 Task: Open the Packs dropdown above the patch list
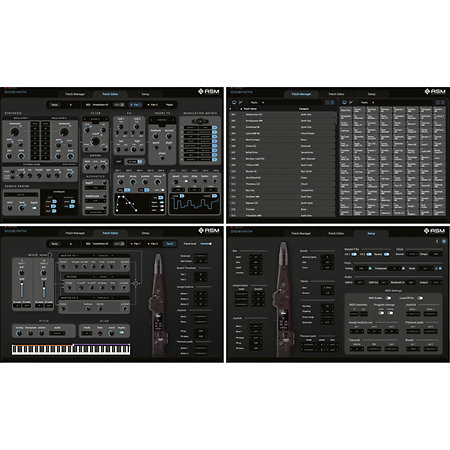tap(259, 102)
